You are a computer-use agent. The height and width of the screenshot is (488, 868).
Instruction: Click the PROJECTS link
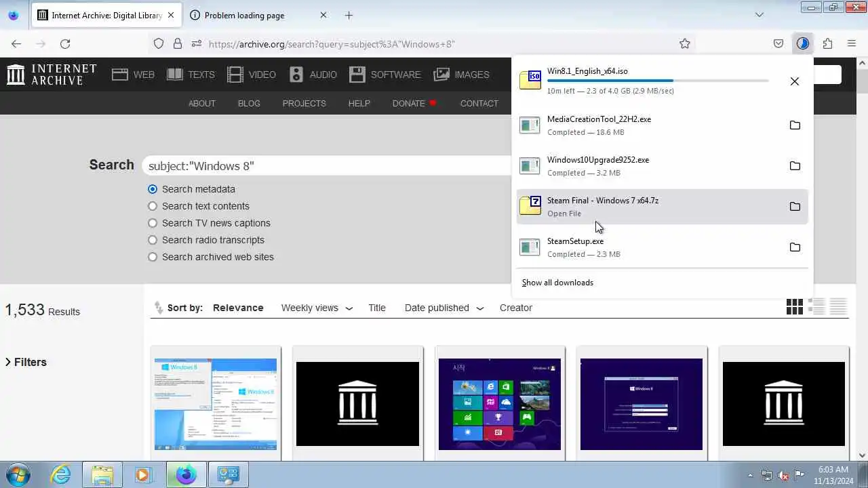[x=304, y=104]
